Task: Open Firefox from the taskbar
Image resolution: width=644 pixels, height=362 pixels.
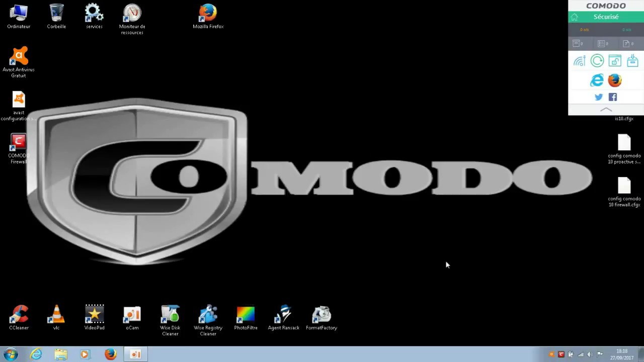Action: [x=110, y=354]
